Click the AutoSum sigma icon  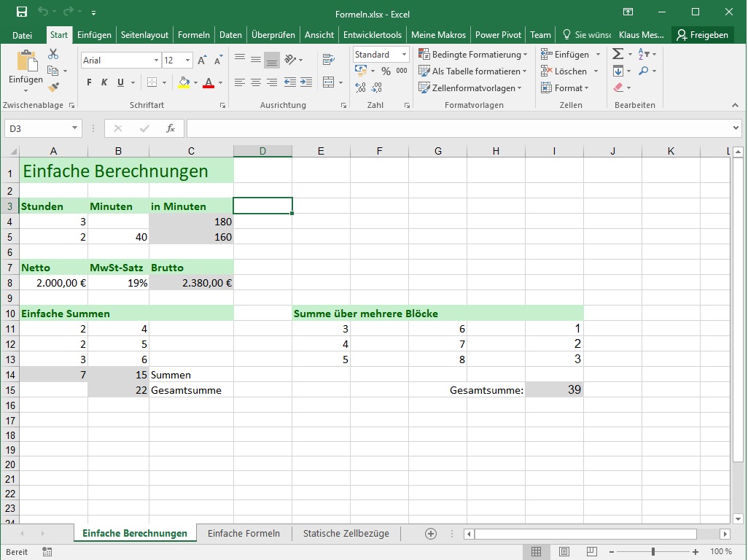point(618,54)
